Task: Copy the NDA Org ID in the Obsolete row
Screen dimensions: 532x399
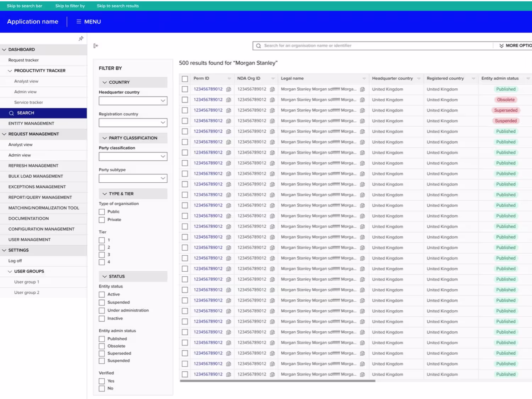Action: point(272,100)
